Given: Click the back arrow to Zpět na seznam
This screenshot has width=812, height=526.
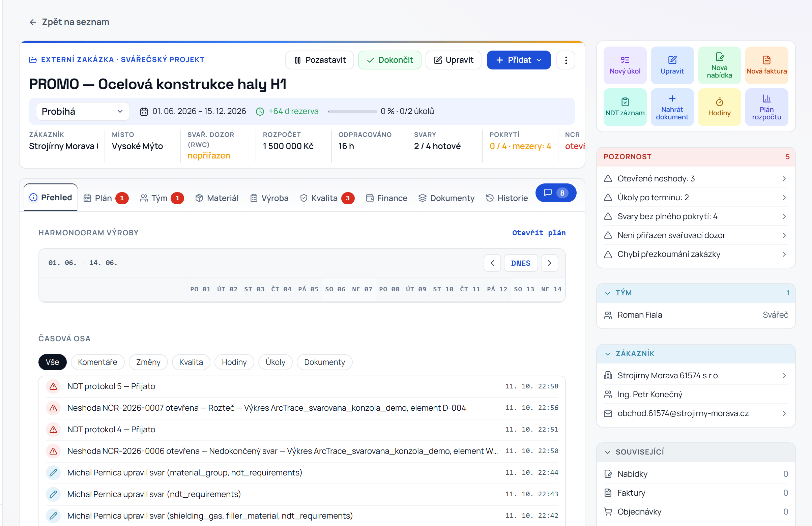Looking at the screenshot, I should coord(33,22).
